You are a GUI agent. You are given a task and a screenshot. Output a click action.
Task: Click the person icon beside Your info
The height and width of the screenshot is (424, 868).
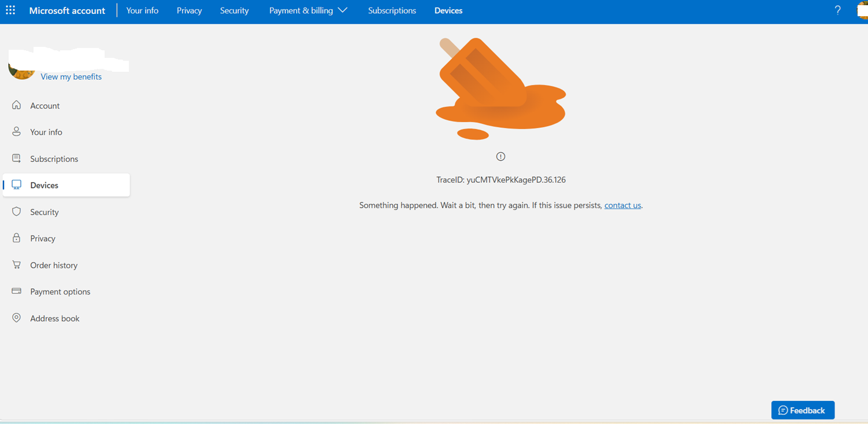(x=17, y=132)
